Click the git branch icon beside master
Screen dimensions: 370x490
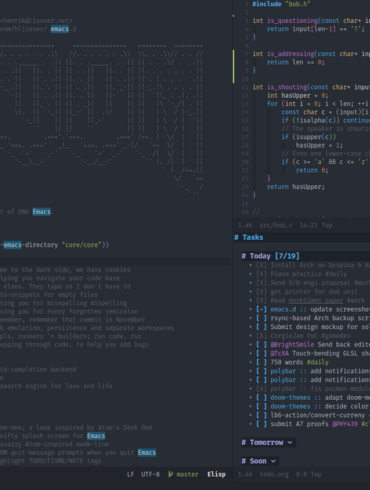coord(170,474)
